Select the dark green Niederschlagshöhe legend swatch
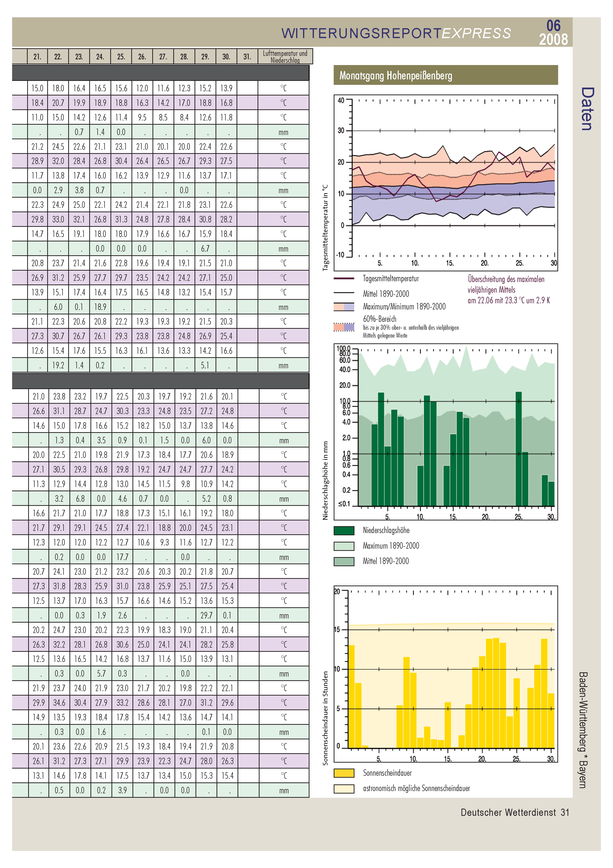The height and width of the screenshot is (868, 613). coord(344,530)
